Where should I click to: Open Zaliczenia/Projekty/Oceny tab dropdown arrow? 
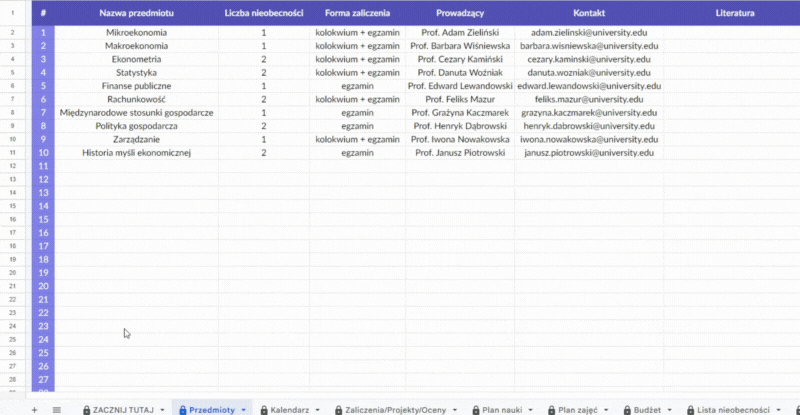(x=455, y=410)
